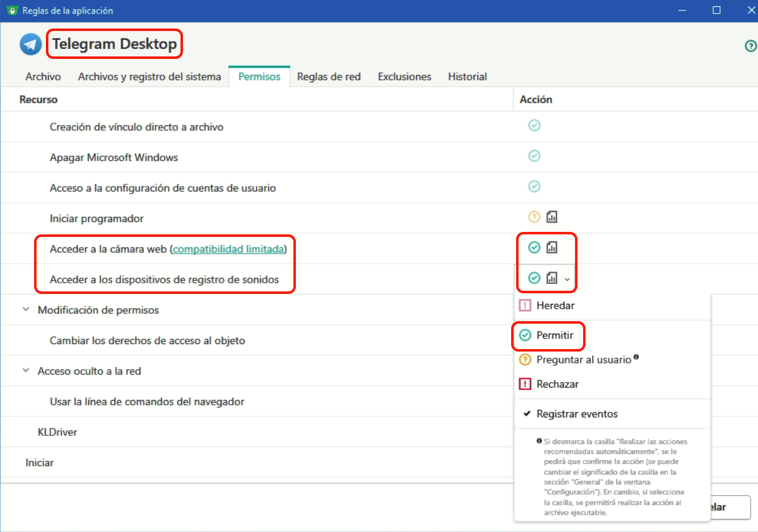Viewport: 758px width, 532px height.
Task: Click allow icon for Creación de vínculo directo
Action: [534, 125]
